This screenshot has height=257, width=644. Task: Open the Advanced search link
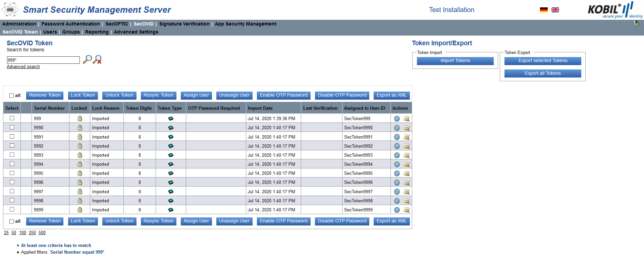[23, 67]
